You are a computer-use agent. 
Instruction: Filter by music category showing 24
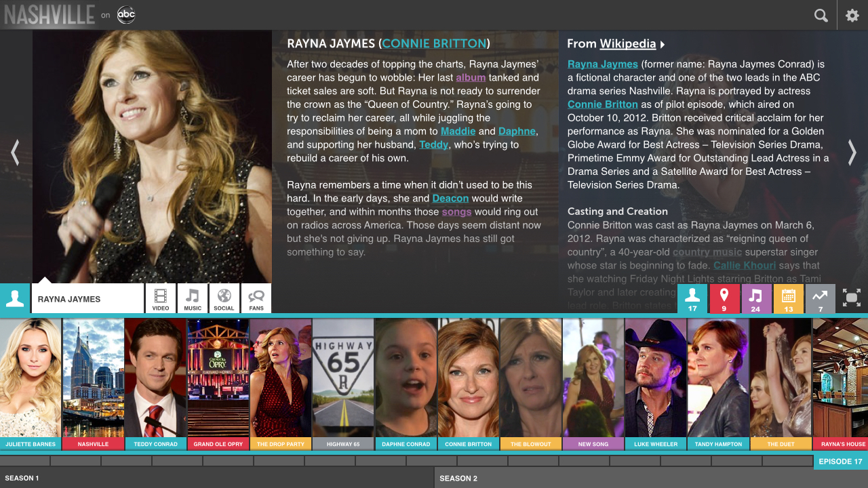[x=756, y=299]
